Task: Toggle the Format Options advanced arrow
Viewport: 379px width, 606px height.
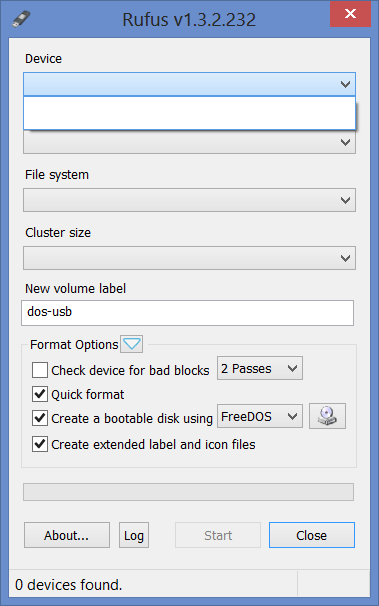Action: pyautogui.click(x=131, y=344)
